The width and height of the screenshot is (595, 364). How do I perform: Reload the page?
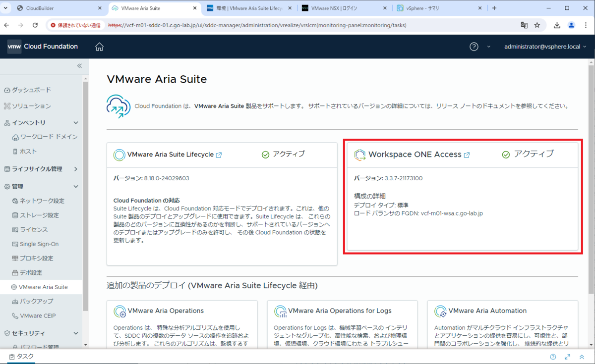tap(35, 25)
